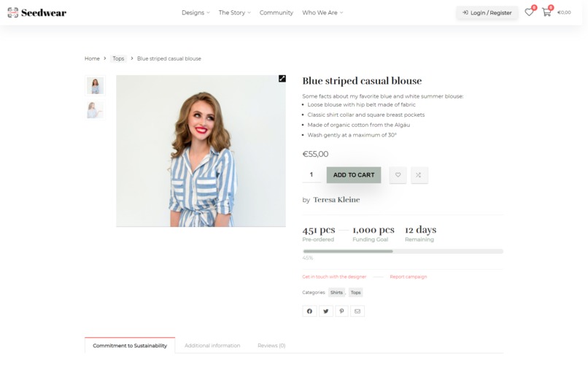Screen dimensions: 588x383
Task: Click the 451 pcs pre-ordered figure
Action: 319,230
